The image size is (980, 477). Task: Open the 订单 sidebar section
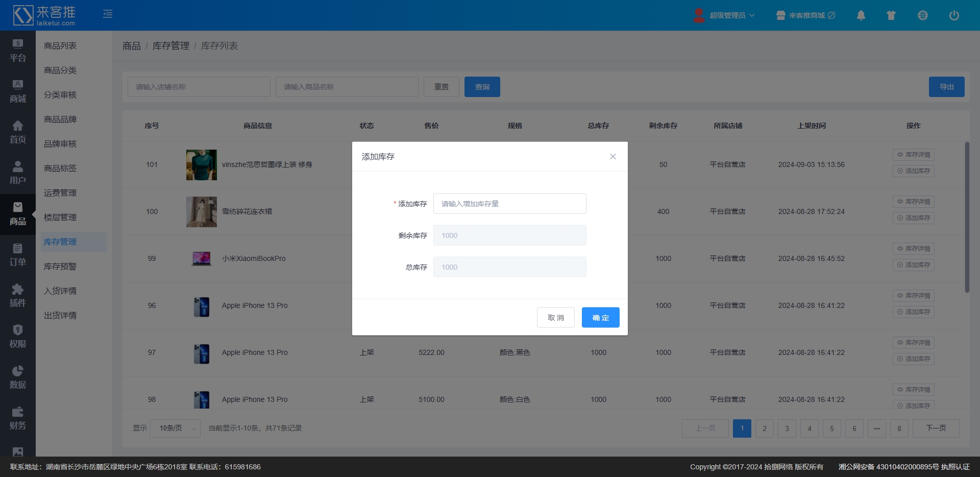click(x=18, y=255)
